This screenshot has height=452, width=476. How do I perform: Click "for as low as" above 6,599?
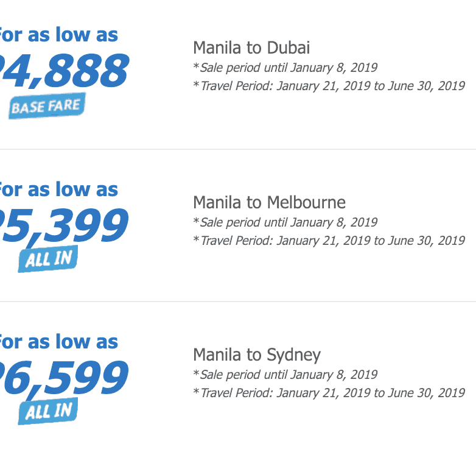click(x=58, y=342)
